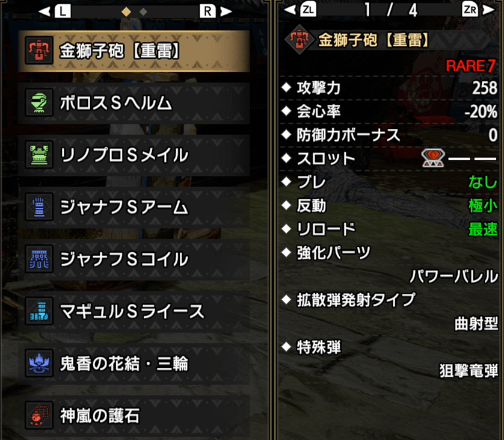504x440 pixels.
Task: Select the ジャナフSコイル list entry
Action: (x=134, y=259)
